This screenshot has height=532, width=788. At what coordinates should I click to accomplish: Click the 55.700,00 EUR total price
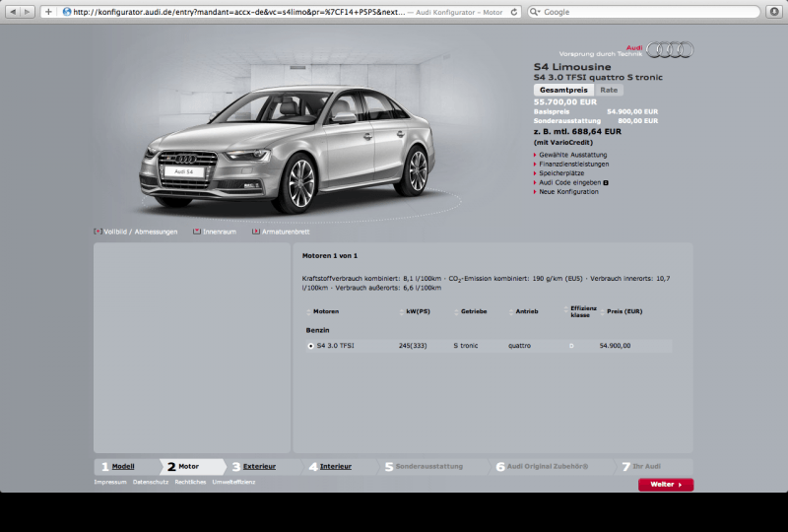565,101
